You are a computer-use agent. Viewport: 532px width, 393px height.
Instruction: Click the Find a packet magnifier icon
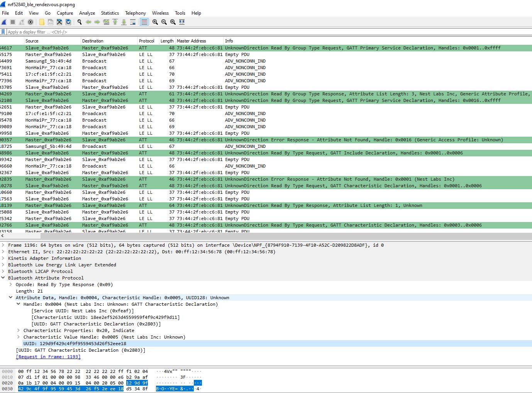[x=79, y=22]
